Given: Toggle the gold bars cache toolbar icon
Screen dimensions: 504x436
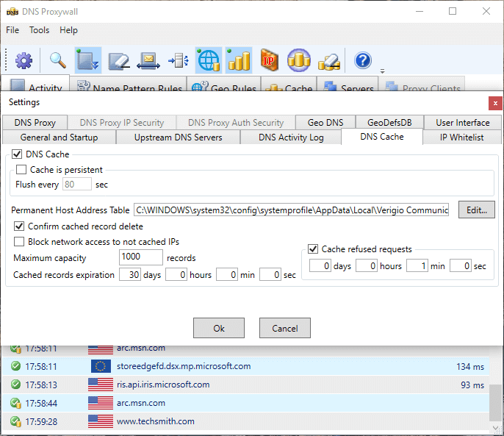Looking at the screenshot, I should pyautogui.click(x=239, y=60).
